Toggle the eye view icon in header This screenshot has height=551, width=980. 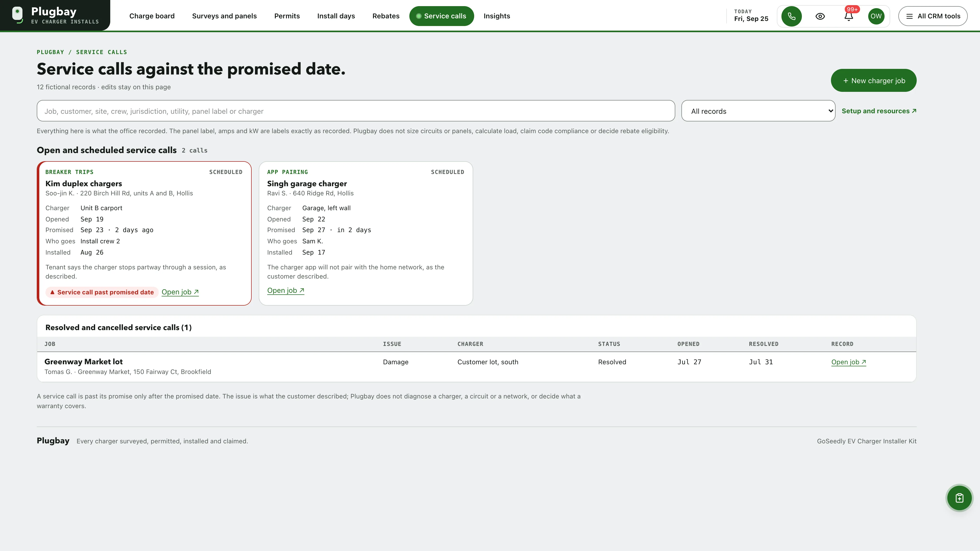pyautogui.click(x=820, y=16)
